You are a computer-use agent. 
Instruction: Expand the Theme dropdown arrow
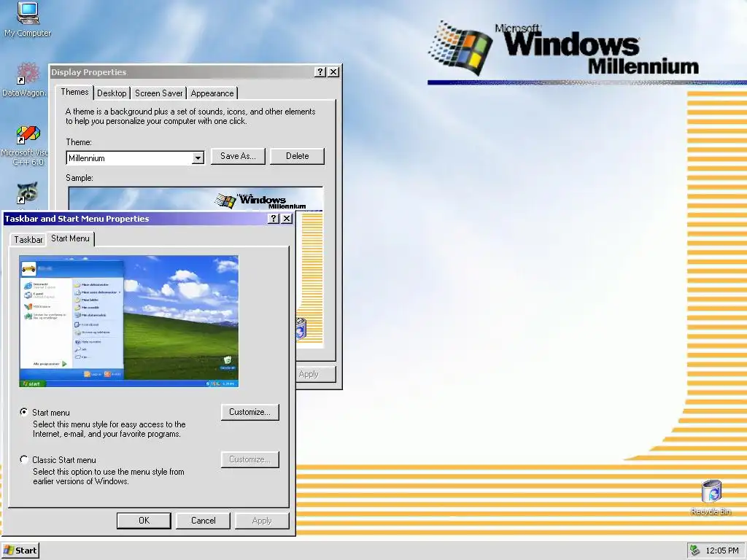pyautogui.click(x=198, y=158)
